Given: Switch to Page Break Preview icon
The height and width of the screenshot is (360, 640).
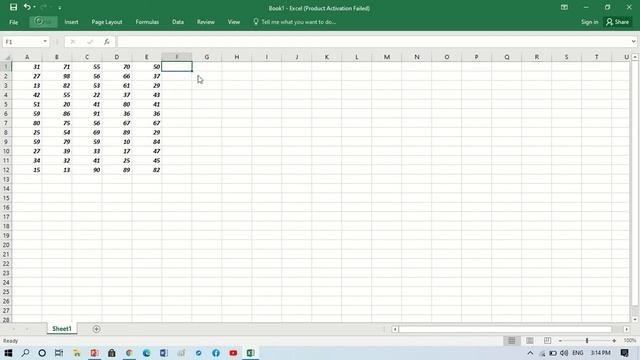Looking at the screenshot, I should pos(547,340).
